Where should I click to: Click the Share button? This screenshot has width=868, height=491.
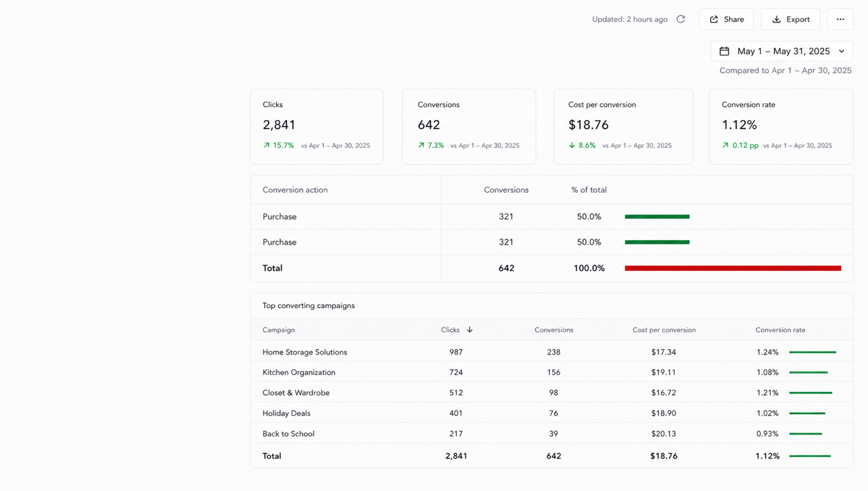pos(727,19)
